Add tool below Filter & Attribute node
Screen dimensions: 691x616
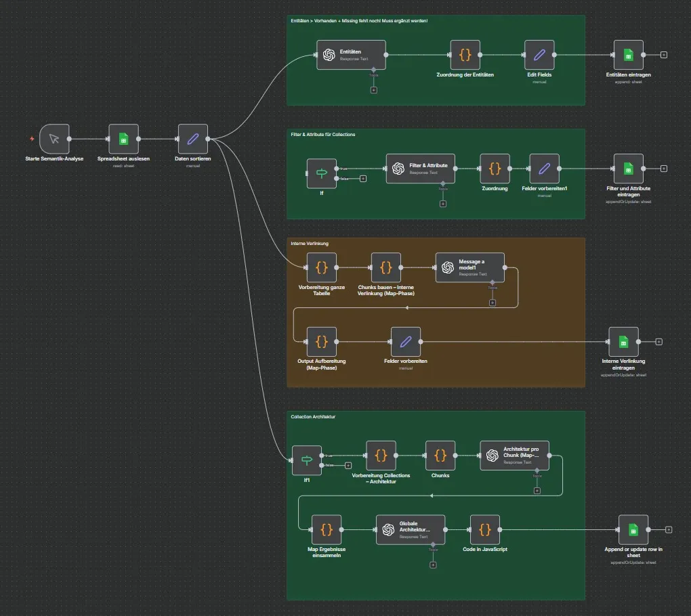pyautogui.click(x=443, y=204)
